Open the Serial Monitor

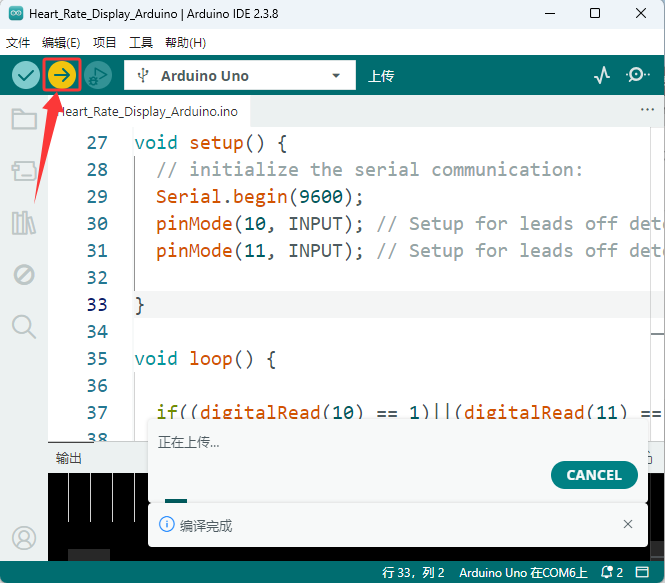(x=637, y=75)
